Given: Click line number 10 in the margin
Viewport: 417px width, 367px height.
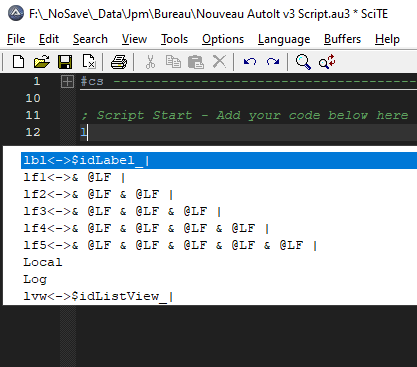Looking at the screenshot, I should point(33,98).
